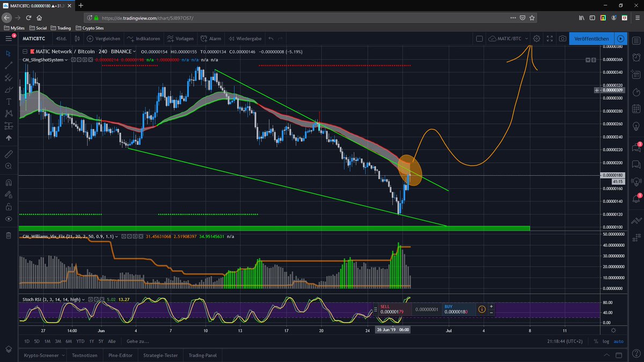This screenshot has width=644, height=362.
Task: Click the BUY 0.00000180 button
Action: pos(458,309)
